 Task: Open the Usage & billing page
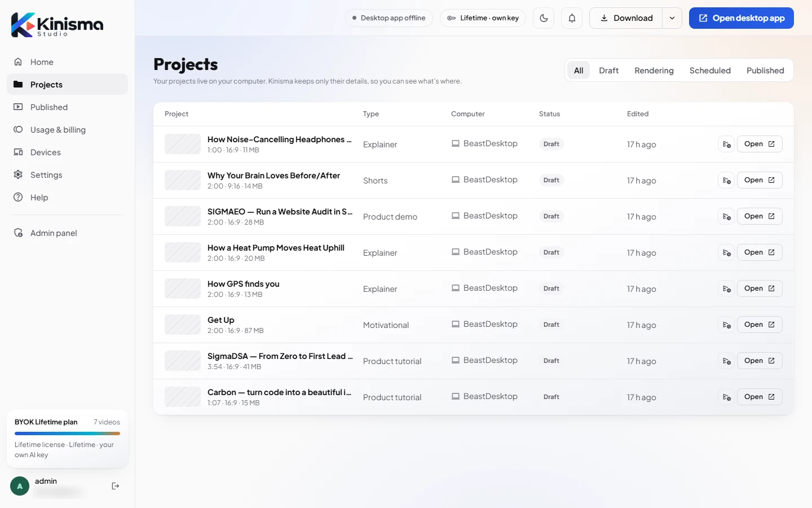coord(67,130)
